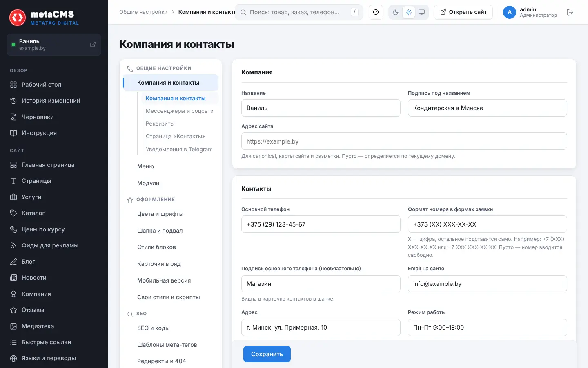Select system theme monitor icon

point(422,12)
